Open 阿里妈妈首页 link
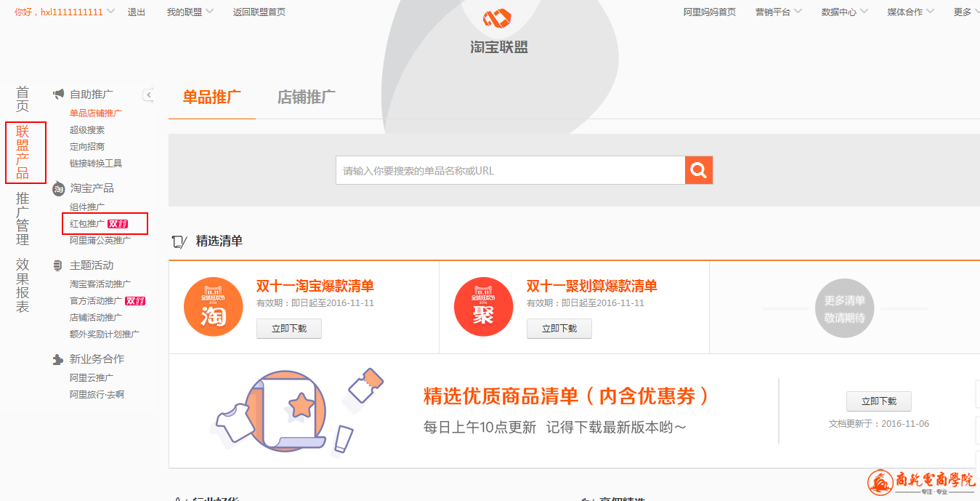The width and height of the screenshot is (980, 501). (710, 12)
